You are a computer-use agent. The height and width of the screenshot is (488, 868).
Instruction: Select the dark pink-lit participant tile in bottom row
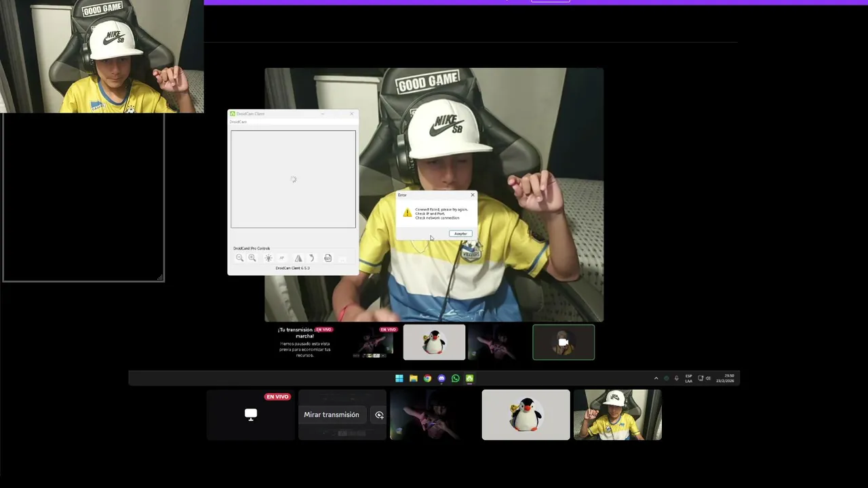pos(434,415)
